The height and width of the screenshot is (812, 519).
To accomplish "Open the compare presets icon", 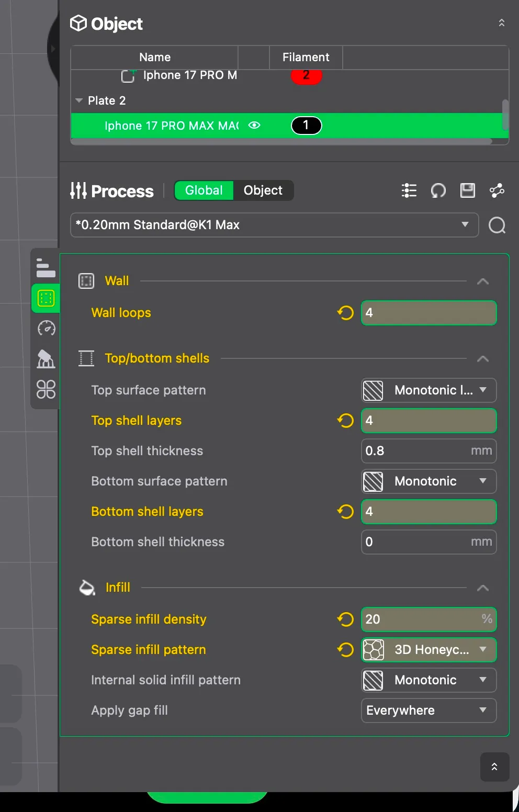I will [497, 190].
